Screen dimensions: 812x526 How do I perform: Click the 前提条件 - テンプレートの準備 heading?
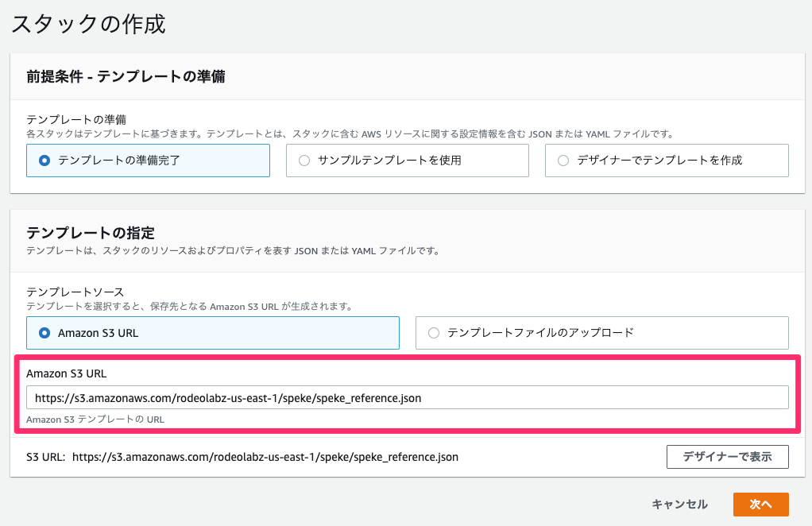(x=126, y=76)
